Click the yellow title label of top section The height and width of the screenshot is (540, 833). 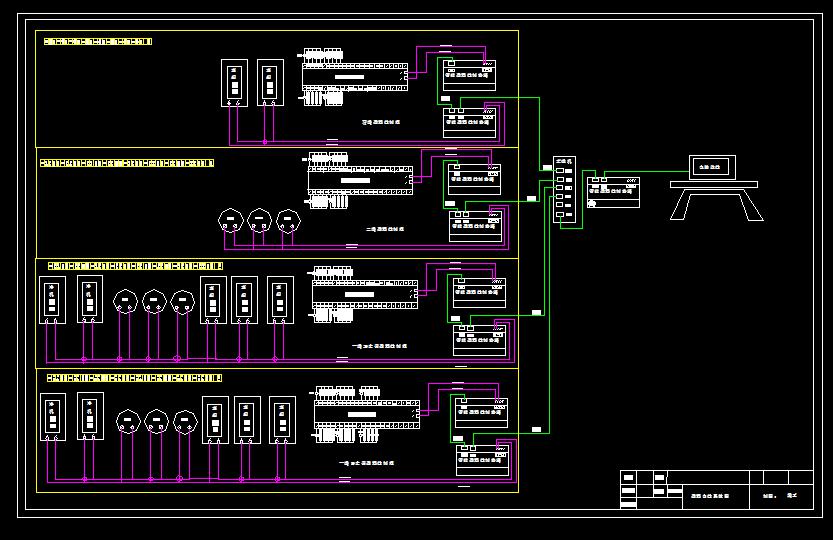[x=96, y=41]
